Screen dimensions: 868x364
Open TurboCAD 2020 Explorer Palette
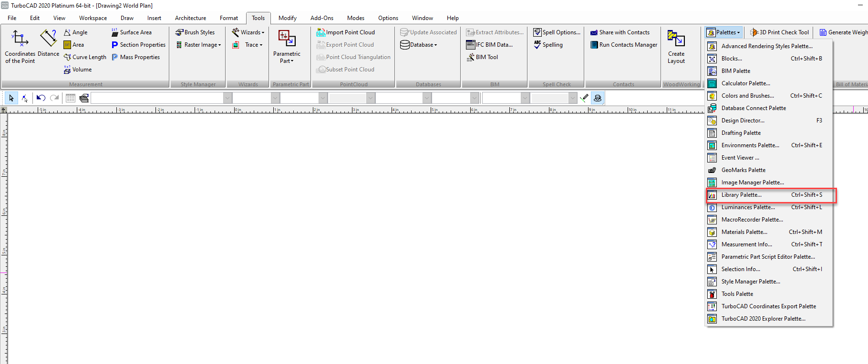(x=769, y=319)
